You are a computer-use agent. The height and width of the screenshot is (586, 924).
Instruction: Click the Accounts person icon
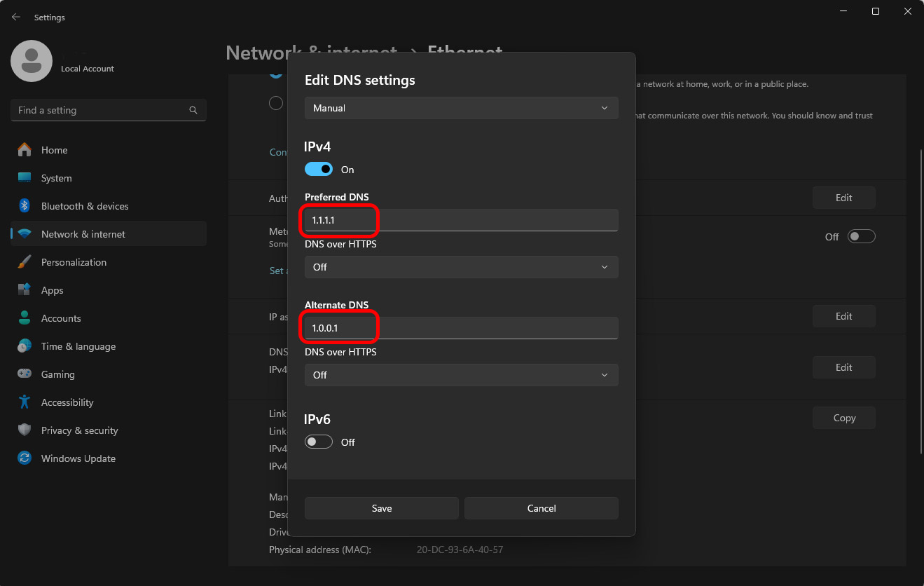[x=25, y=318]
